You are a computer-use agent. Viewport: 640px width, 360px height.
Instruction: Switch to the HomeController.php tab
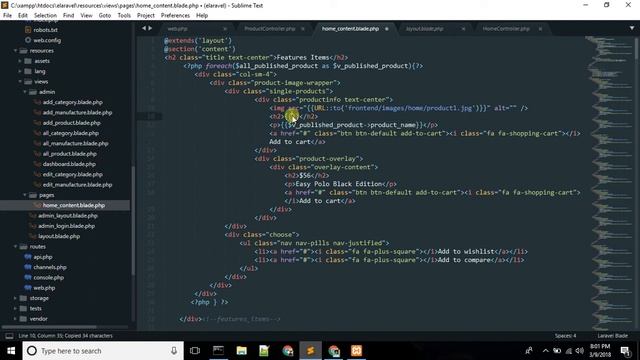[506, 29]
